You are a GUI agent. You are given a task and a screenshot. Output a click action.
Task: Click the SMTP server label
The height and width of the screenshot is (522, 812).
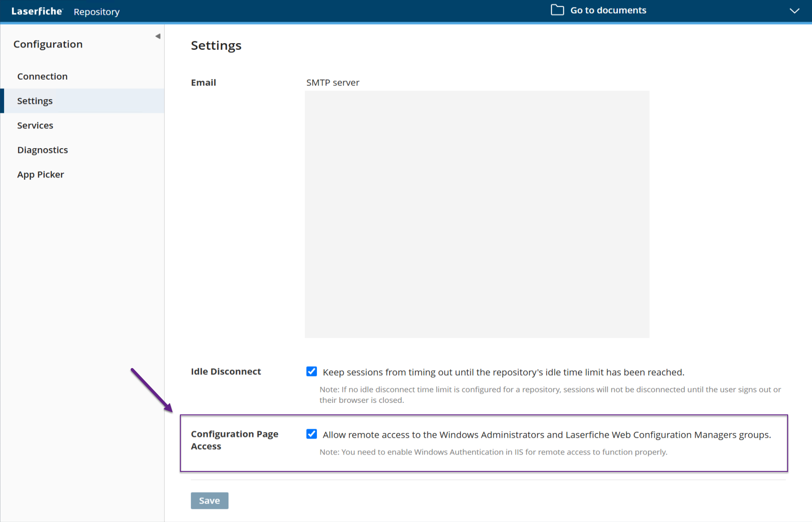(332, 82)
